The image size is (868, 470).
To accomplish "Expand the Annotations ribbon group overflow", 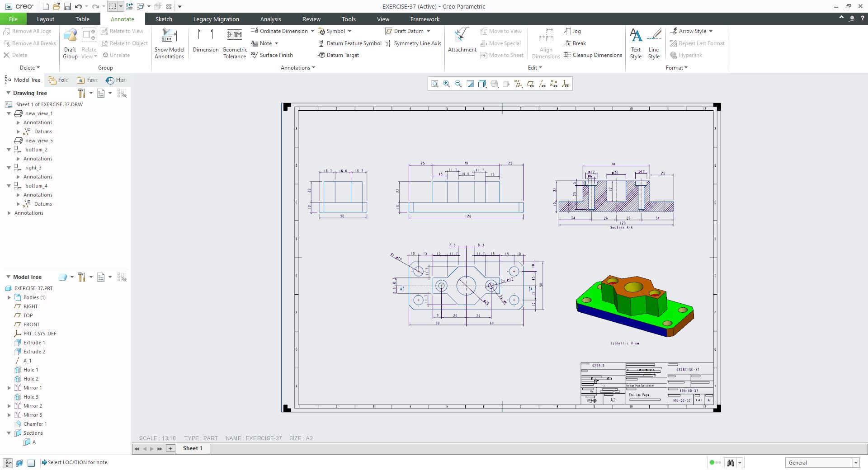I will [x=298, y=68].
